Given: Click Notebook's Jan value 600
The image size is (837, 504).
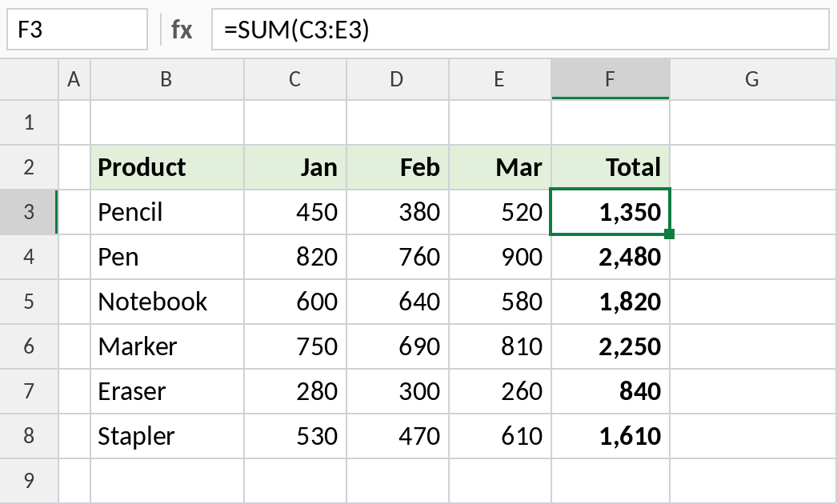Looking at the screenshot, I should pyautogui.click(x=295, y=302).
